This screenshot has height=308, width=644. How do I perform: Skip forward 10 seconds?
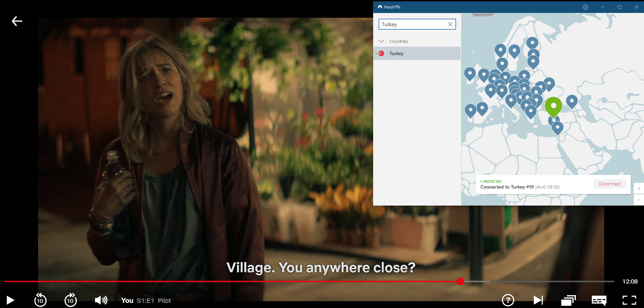point(71,300)
